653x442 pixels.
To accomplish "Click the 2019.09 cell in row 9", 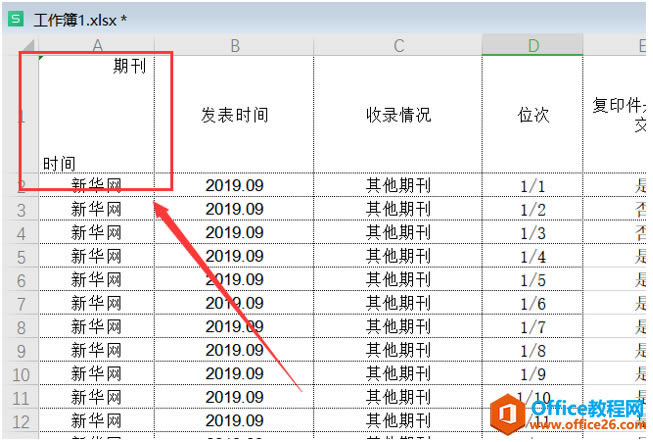I will point(234,350).
